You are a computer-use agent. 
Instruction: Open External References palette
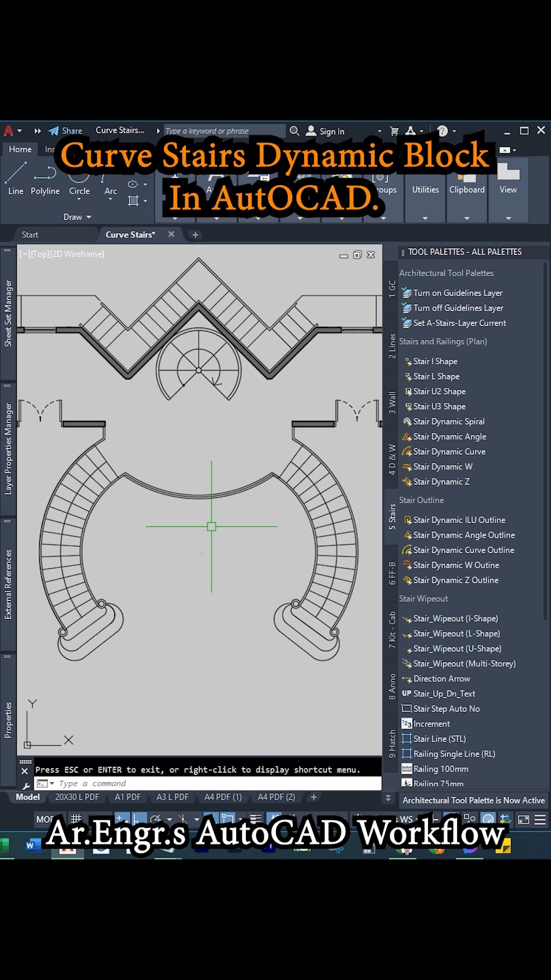click(x=8, y=584)
